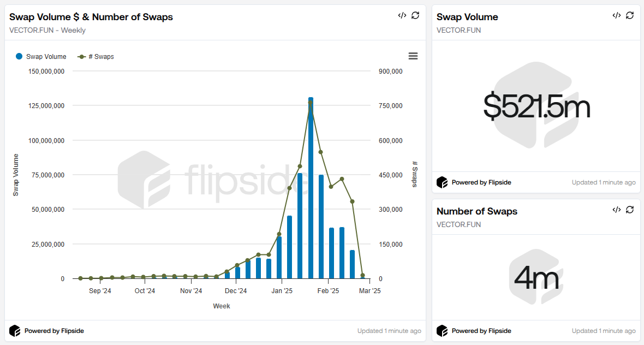Open embed code on the Number of Swaps card
644x345 pixels.
tap(617, 210)
